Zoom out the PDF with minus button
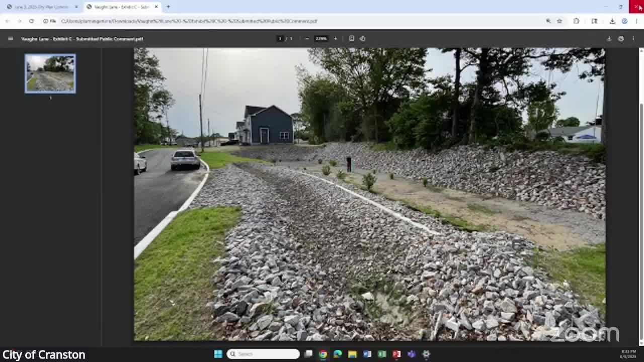This screenshot has height=362, width=644. click(x=307, y=39)
